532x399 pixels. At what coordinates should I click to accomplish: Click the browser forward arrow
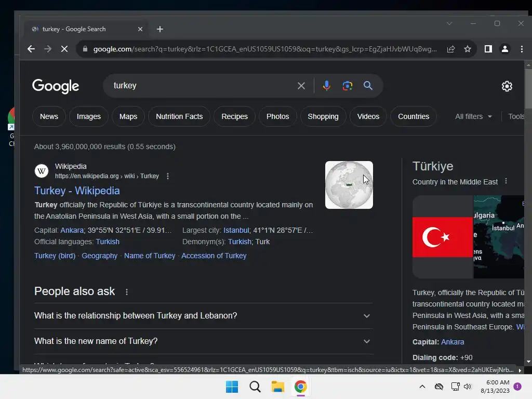(x=48, y=49)
